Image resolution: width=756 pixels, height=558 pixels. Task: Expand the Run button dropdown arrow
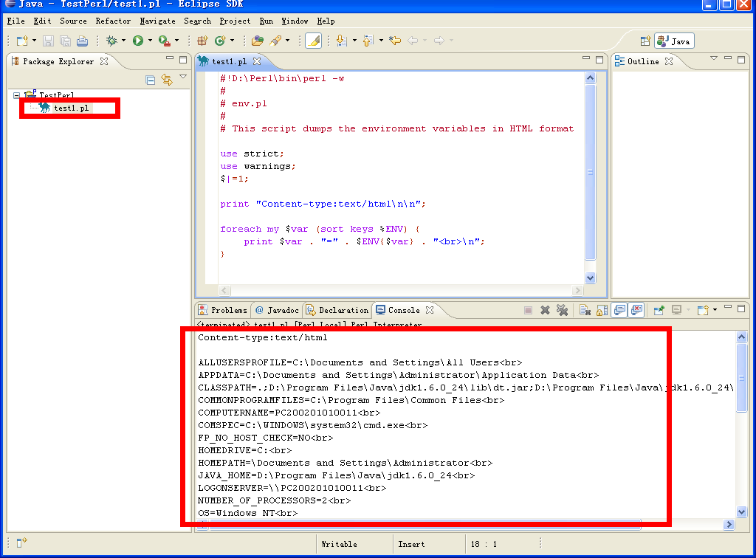pos(150,41)
